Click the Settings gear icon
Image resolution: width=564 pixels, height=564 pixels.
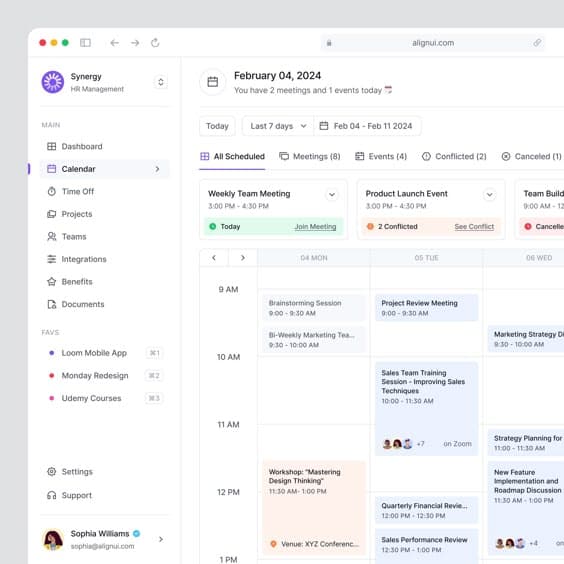(51, 472)
